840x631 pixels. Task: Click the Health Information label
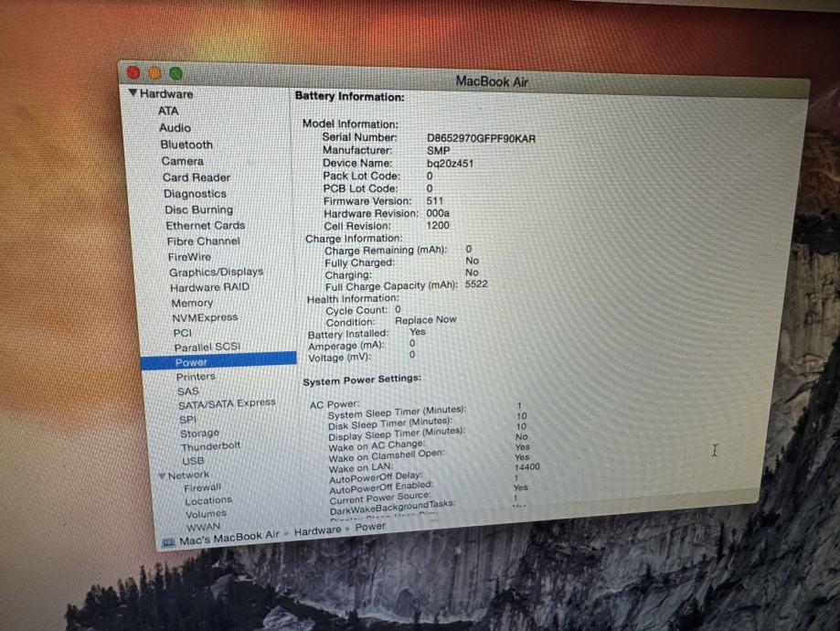point(353,299)
